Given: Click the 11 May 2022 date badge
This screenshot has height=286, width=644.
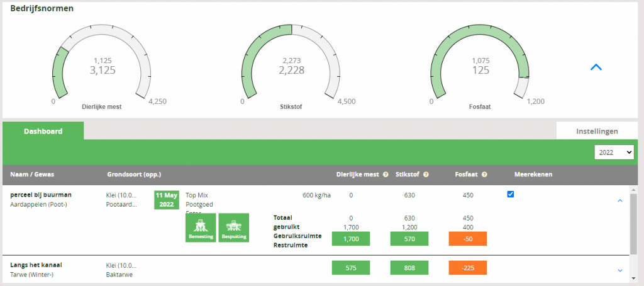Looking at the screenshot, I should pos(167,200).
